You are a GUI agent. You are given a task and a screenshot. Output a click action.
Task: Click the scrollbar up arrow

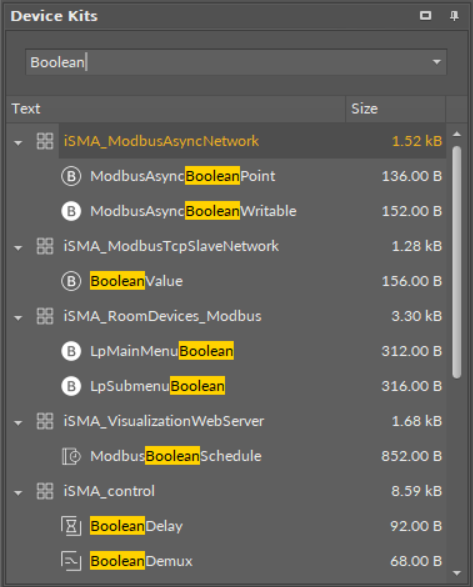pyautogui.click(x=457, y=134)
